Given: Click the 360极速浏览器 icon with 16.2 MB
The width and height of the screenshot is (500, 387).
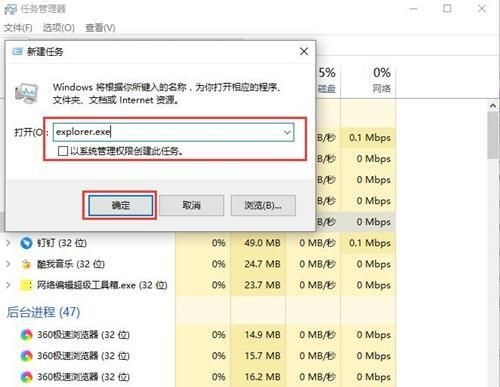Looking at the screenshot, I should [26, 377].
